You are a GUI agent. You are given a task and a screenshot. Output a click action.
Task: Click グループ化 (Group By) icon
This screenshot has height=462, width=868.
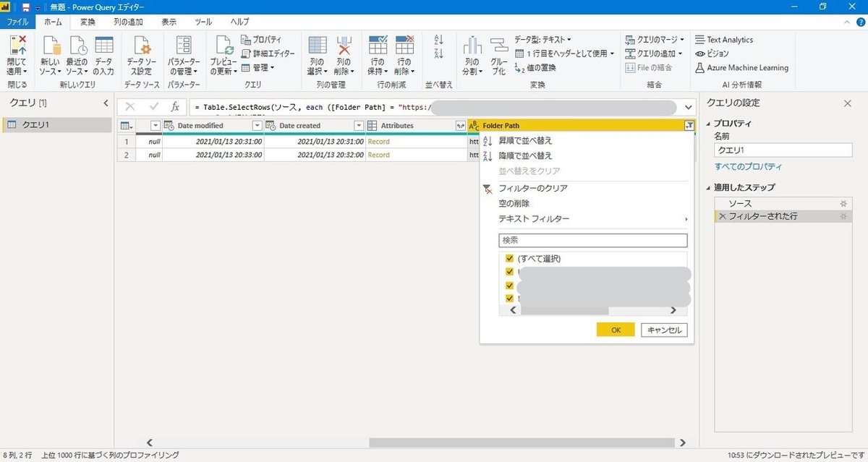(x=498, y=45)
